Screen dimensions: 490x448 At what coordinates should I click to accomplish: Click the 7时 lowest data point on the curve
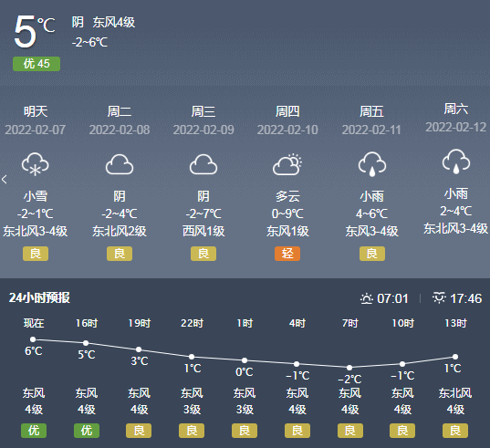349,368
